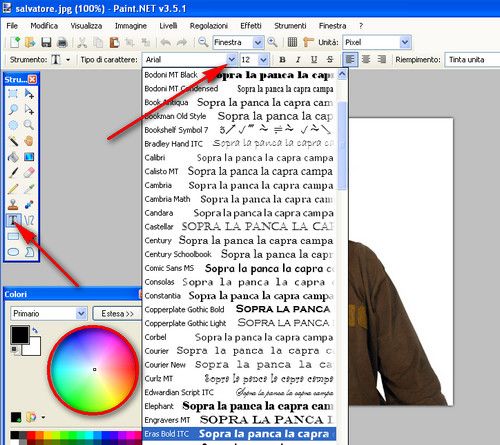The image size is (500, 445).
Task: Open the Modifica menu
Action: pyautogui.click(x=44, y=26)
